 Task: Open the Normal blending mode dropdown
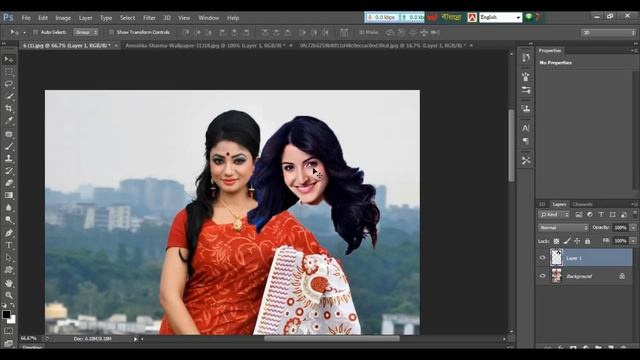[563, 228]
